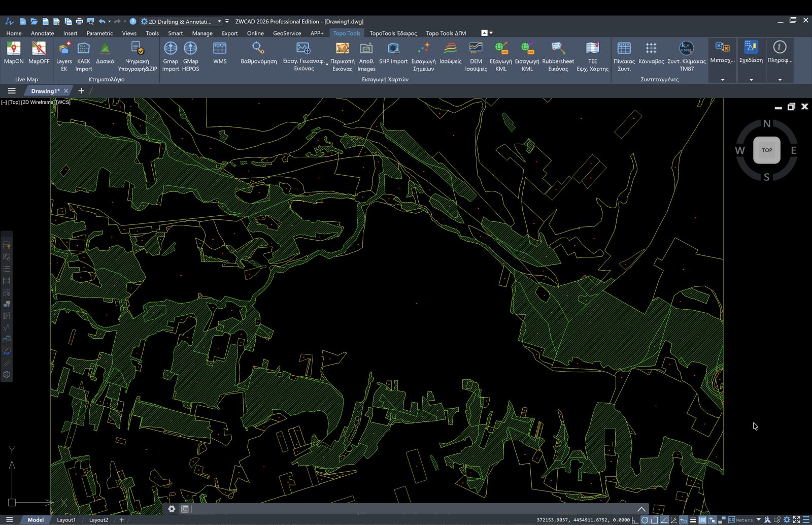The width and height of the screenshot is (812, 525).
Task: Open Συντ. Κλίμακας ΤΜ87 tool
Action: 687,56
